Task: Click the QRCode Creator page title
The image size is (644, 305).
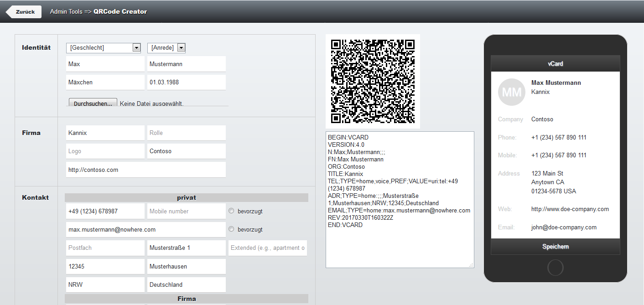Action: pyautogui.click(x=120, y=12)
